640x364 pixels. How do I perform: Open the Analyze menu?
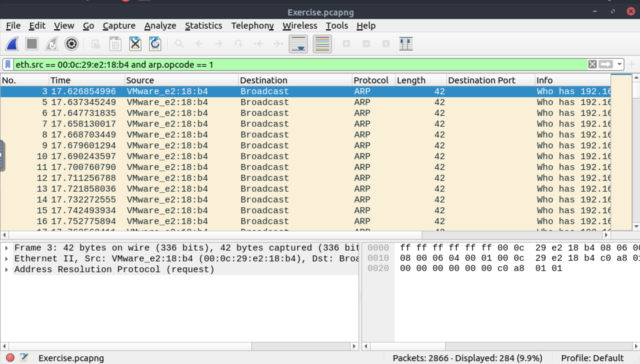click(160, 26)
